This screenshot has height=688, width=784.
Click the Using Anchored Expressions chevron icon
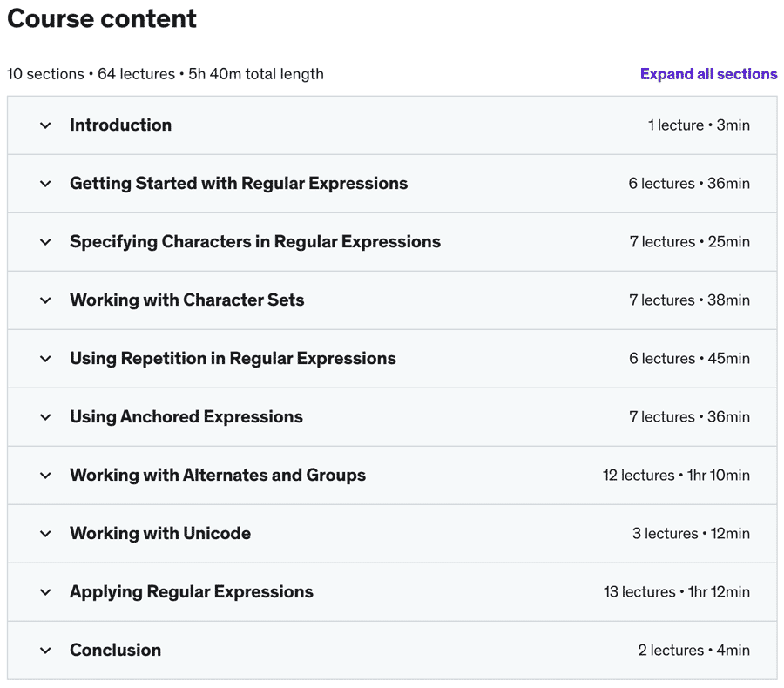[x=45, y=417]
